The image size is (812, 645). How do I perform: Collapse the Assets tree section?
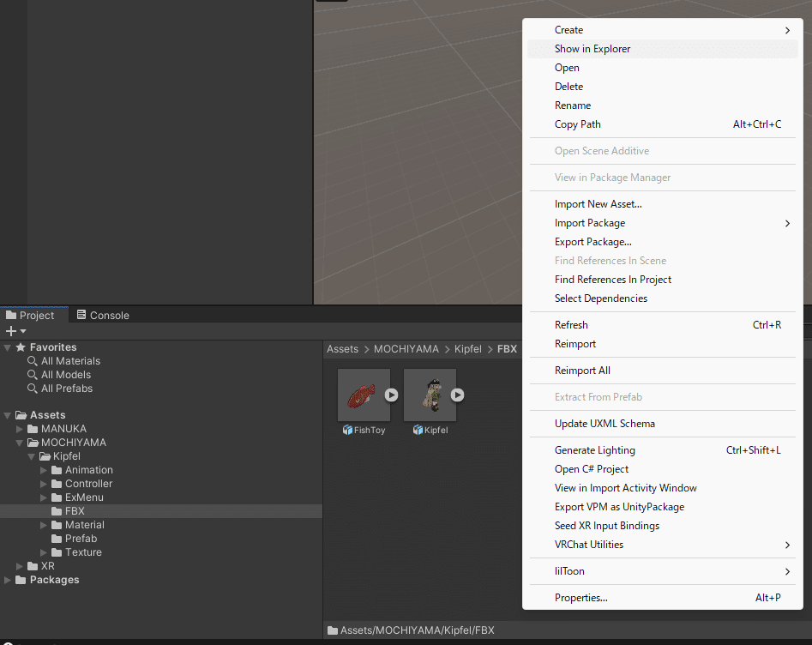click(6, 414)
